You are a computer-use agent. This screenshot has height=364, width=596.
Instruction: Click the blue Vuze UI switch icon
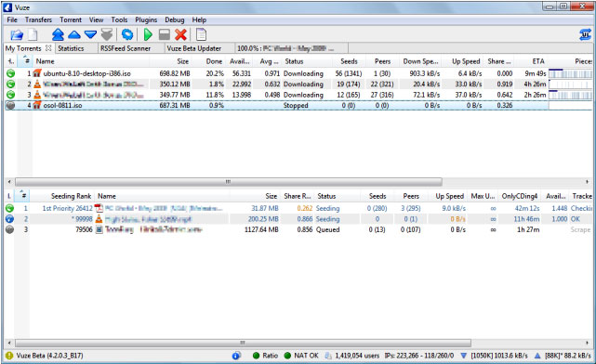(586, 34)
